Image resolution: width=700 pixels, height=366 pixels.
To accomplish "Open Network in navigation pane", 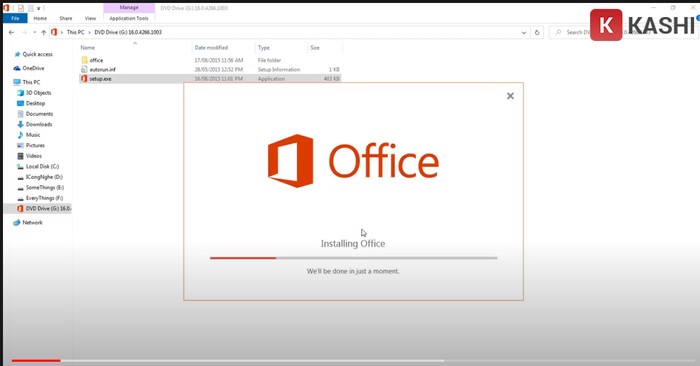I will (33, 222).
